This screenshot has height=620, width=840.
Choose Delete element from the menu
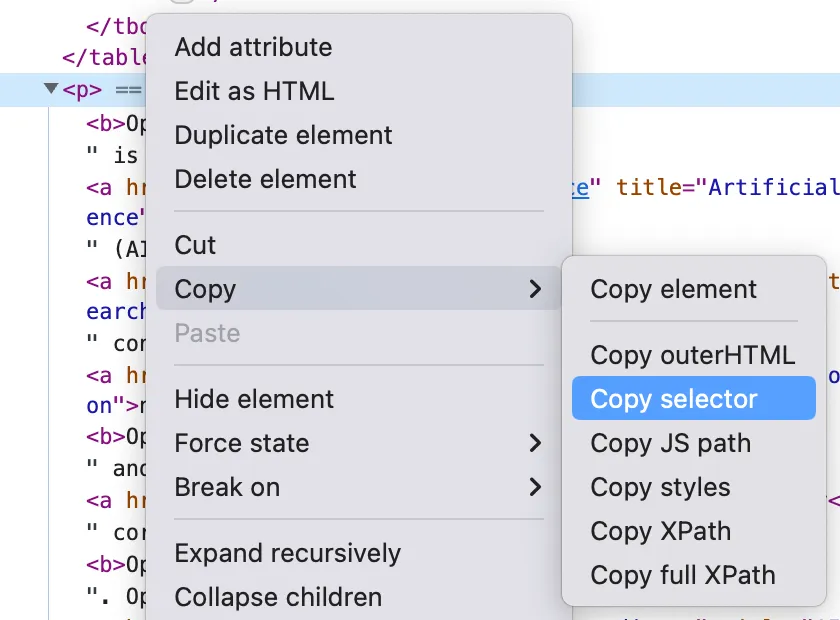[x=265, y=179]
